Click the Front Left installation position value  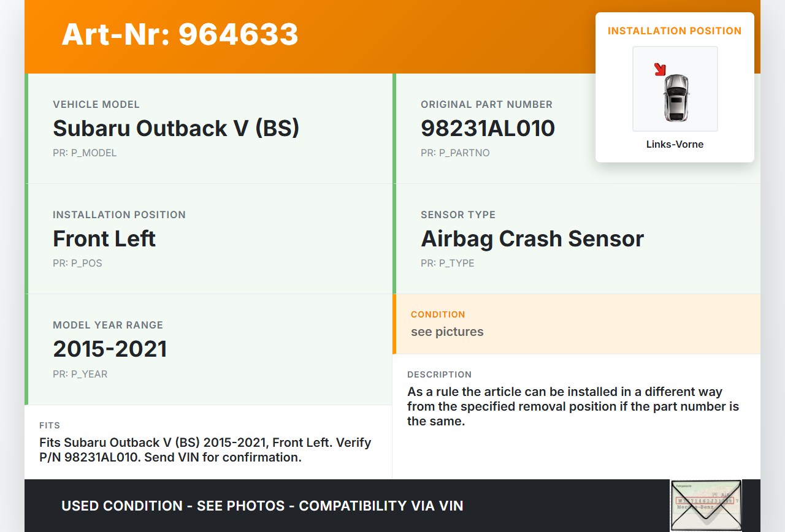(x=104, y=238)
